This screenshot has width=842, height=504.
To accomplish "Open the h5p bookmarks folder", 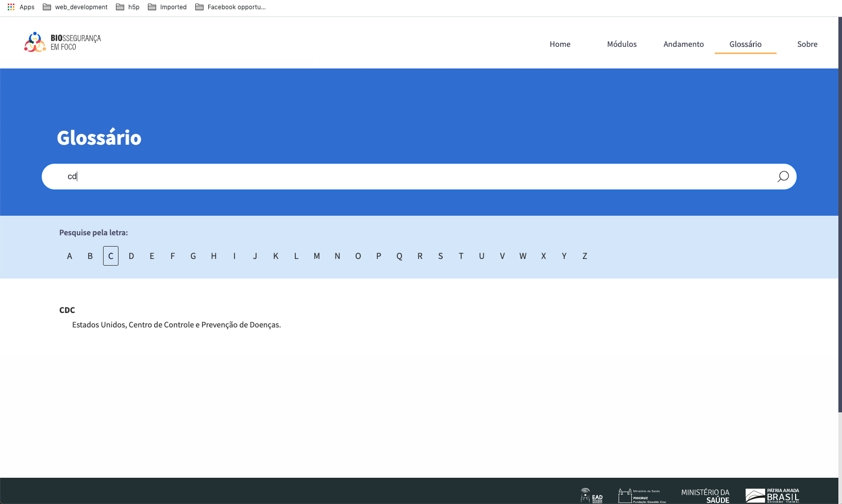I will [x=128, y=7].
